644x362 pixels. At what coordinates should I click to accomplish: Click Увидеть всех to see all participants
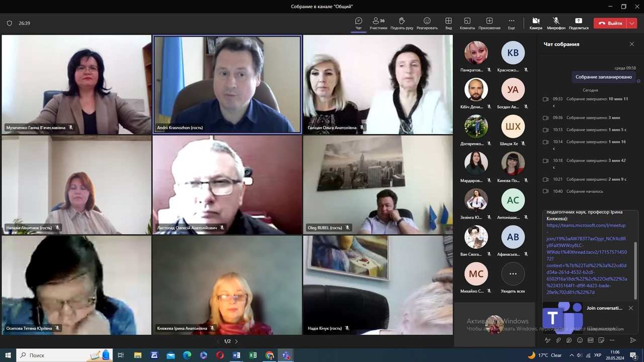click(513, 278)
